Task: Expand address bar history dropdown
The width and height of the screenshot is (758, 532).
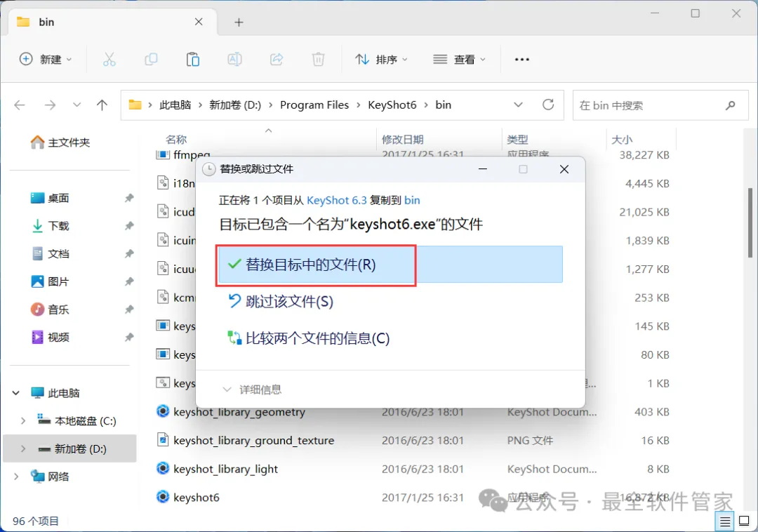Action: [x=518, y=105]
